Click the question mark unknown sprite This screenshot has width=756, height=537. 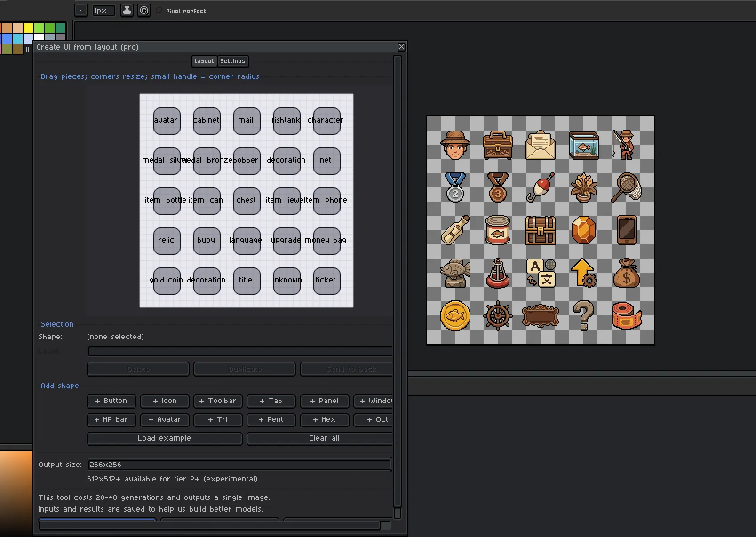coord(584,316)
